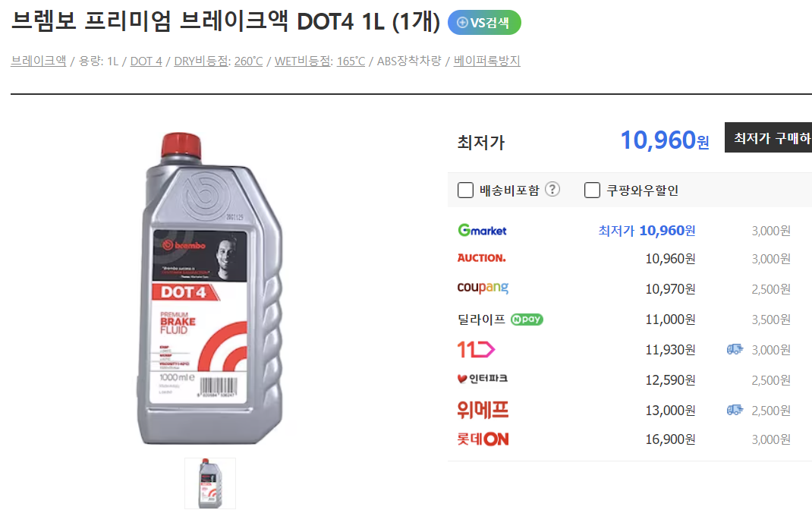
Task: Open the 11st seller logo
Action: 476,350
